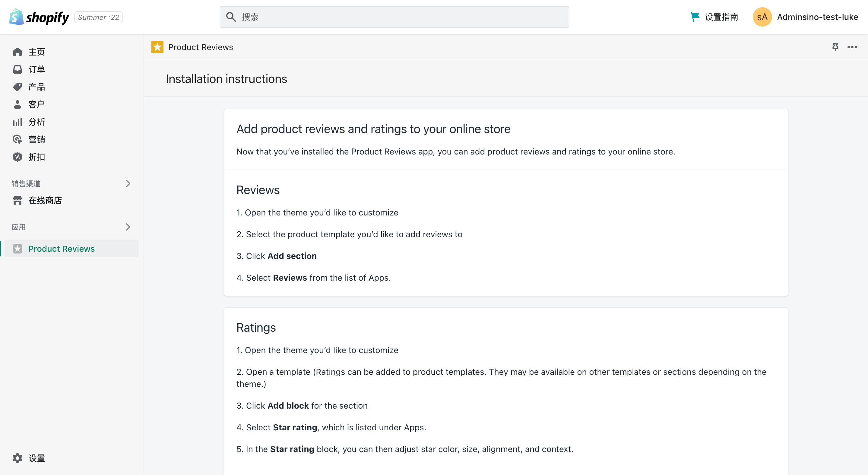Click the yellow Product Reviews star icon
The height and width of the screenshot is (475, 868).
157,47
